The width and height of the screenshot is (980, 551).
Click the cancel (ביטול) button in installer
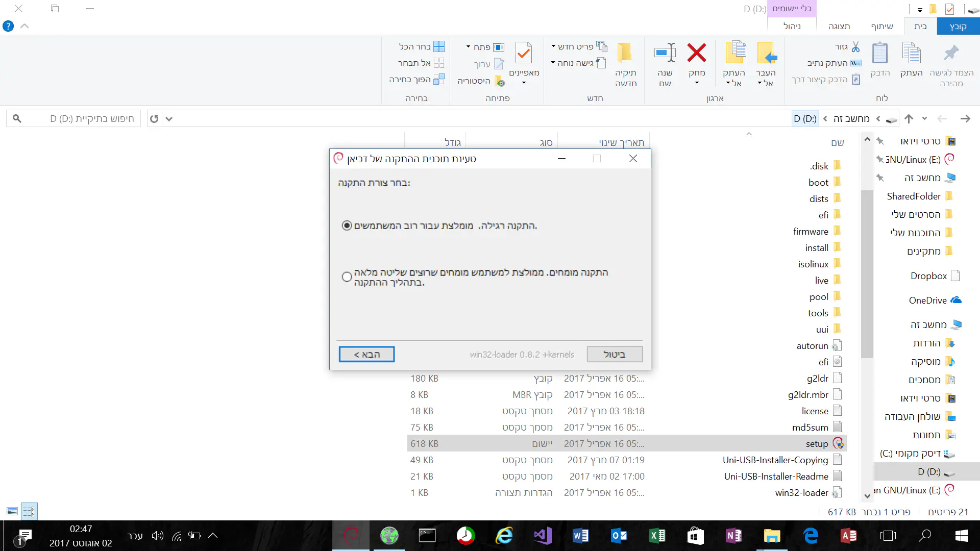pos(614,354)
